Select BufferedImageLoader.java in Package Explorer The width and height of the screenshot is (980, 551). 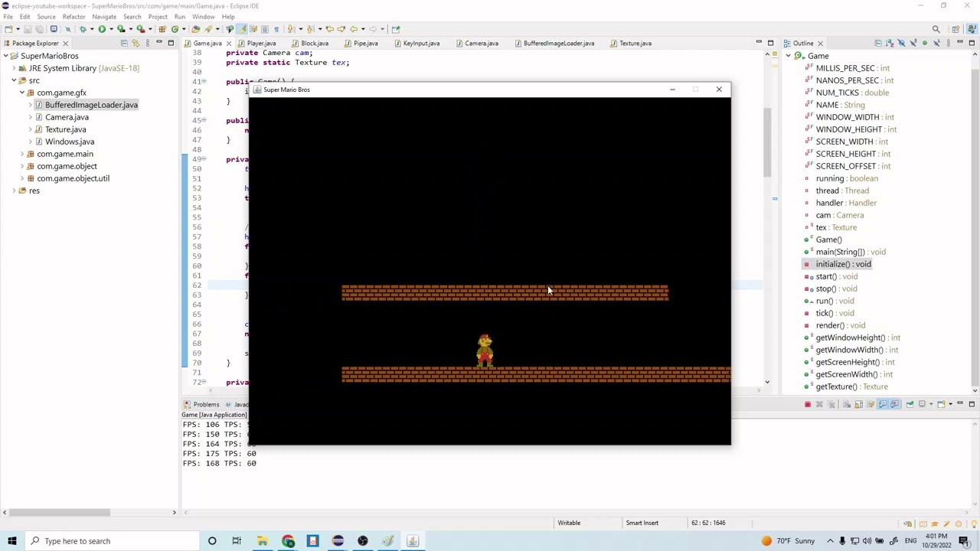click(91, 105)
